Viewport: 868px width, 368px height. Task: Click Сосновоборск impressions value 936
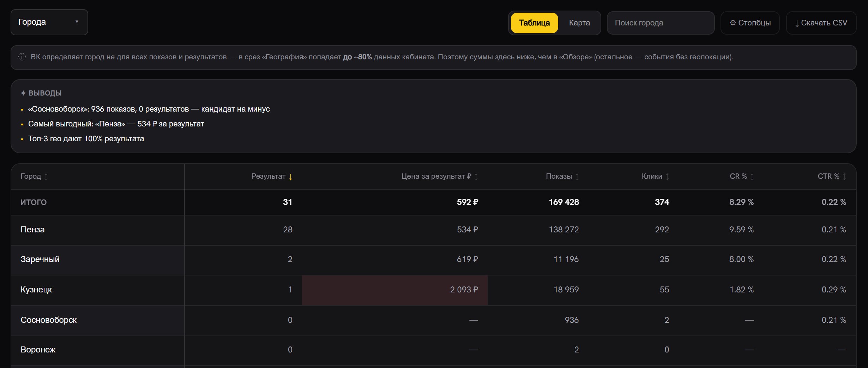(572, 320)
